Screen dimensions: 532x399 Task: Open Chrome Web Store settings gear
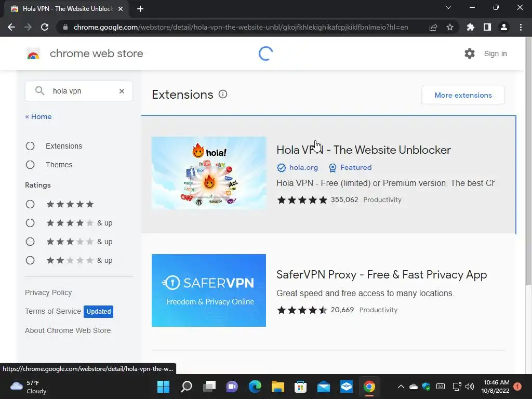[470, 54]
